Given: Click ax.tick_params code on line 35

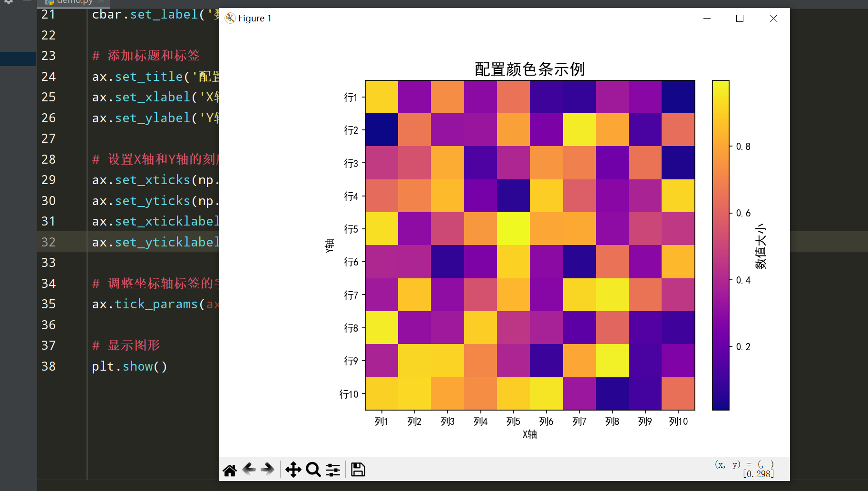Looking at the screenshot, I should pos(156,304).
